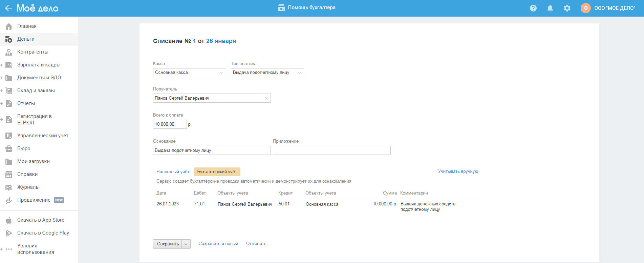Screen dimensions: 644x263
Task: Click the Учитывать вручную link
Action: (458, 171)
